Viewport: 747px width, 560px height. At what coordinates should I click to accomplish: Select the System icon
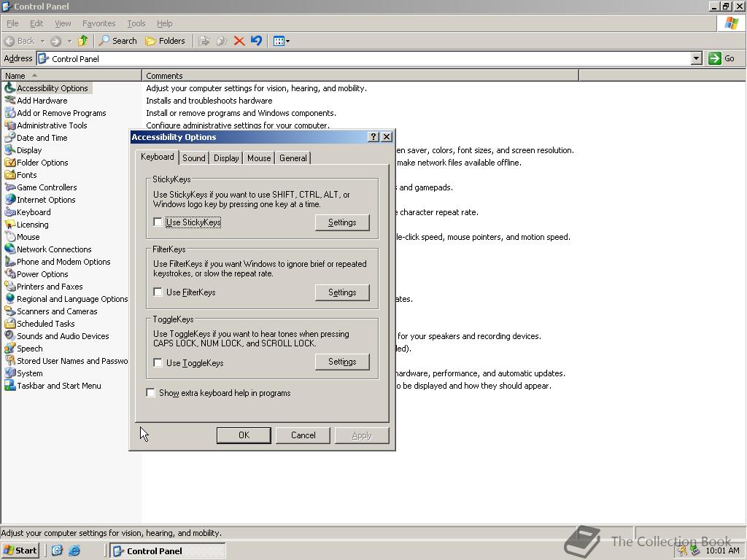point(9,373)
